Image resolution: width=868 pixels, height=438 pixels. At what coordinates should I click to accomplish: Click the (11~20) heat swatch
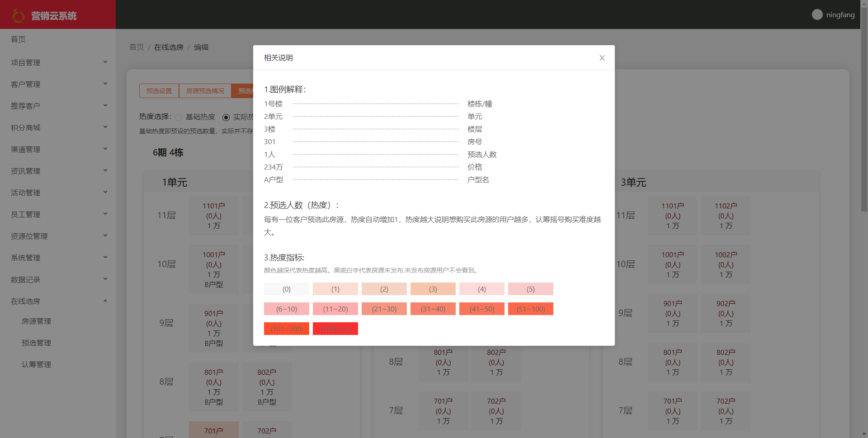pyautogui.click(x=335, y=309)
